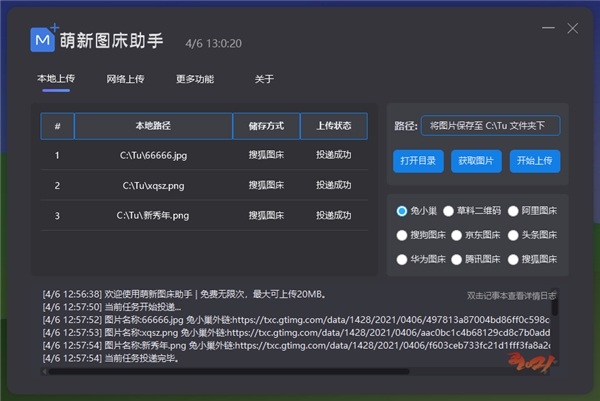The height and width of the screenshot is (401, 600).
Task: Switch to the 本地上传 tab
Action: [x=55, y=78]
